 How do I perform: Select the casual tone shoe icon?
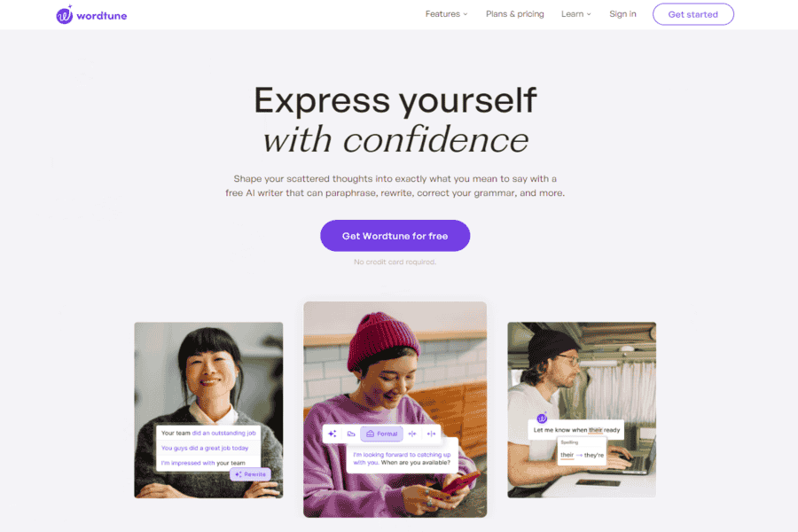click(x=351, y=434)
